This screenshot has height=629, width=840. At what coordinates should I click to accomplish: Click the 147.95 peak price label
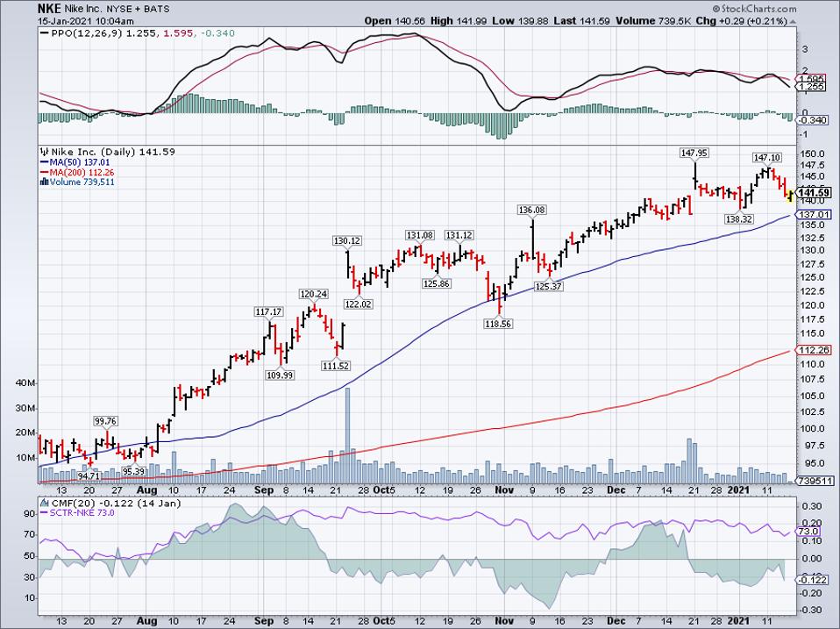coord(694,153)
